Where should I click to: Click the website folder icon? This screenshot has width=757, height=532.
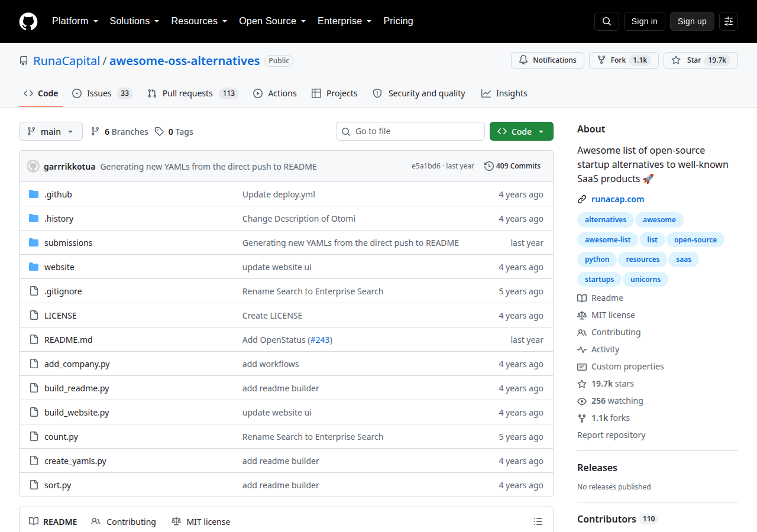coord(34,267)
